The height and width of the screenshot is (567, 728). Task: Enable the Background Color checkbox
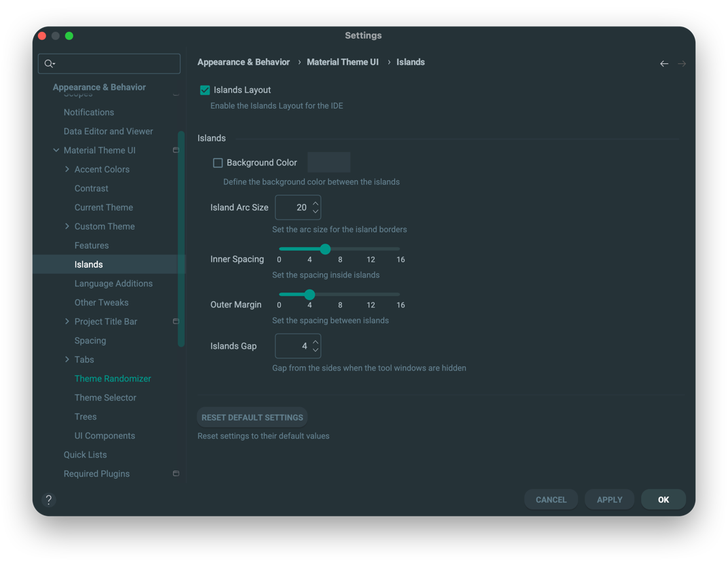(218, 162)
